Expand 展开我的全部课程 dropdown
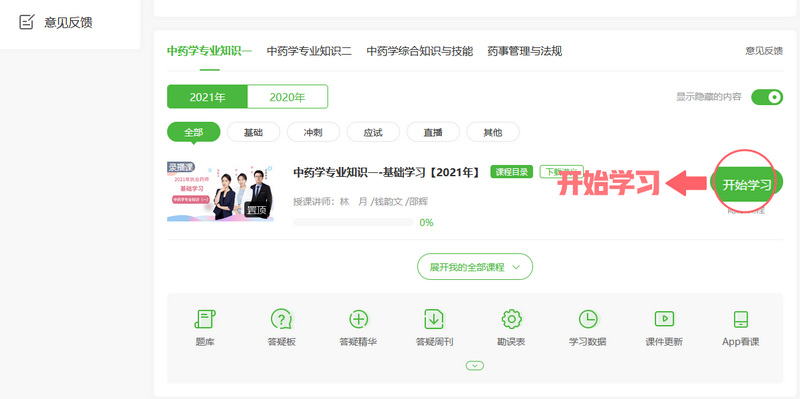The height and width of the screenshot is (399, 800). [475, 267]
